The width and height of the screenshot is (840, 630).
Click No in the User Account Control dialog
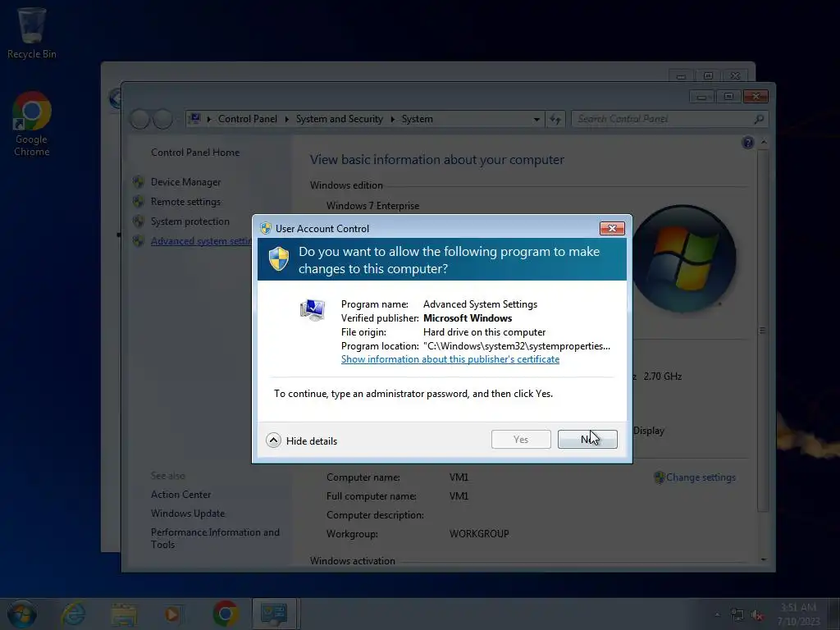pos(587,440)
